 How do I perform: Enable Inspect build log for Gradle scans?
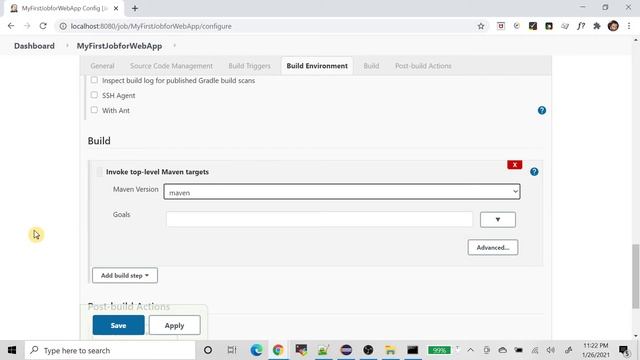point(94,80)
